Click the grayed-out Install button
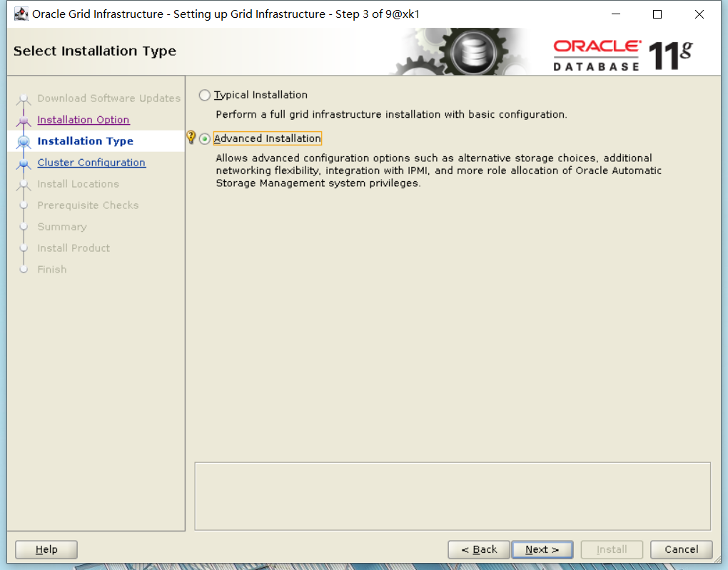Viewport: 728px width, 570px height. click(x=612, y=549)
